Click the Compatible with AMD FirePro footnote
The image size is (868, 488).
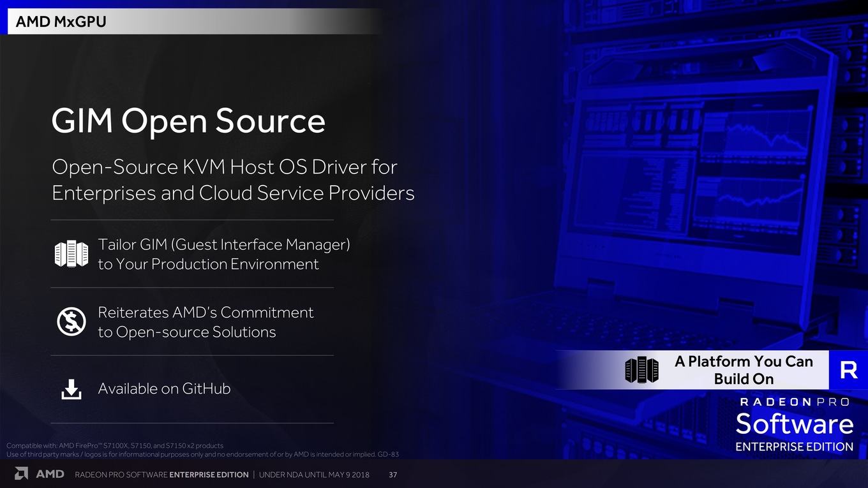pos(115,445)
